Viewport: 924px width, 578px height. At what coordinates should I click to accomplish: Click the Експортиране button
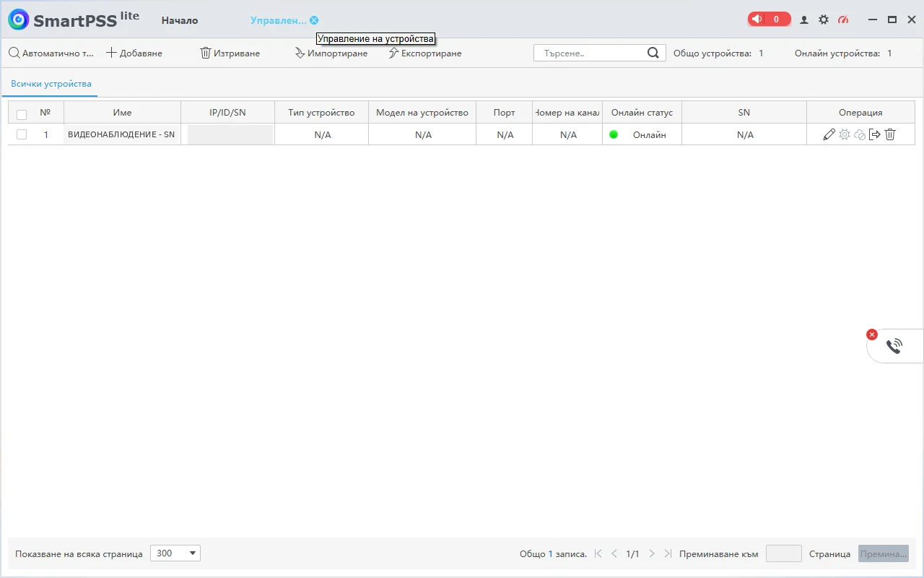click(x=425, y=53)
